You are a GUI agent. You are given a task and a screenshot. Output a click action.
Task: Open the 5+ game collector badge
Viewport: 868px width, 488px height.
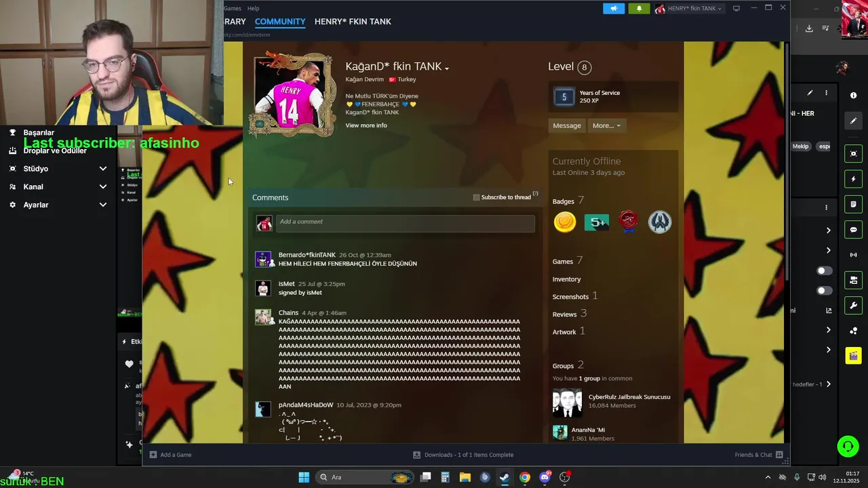(597, 222)
